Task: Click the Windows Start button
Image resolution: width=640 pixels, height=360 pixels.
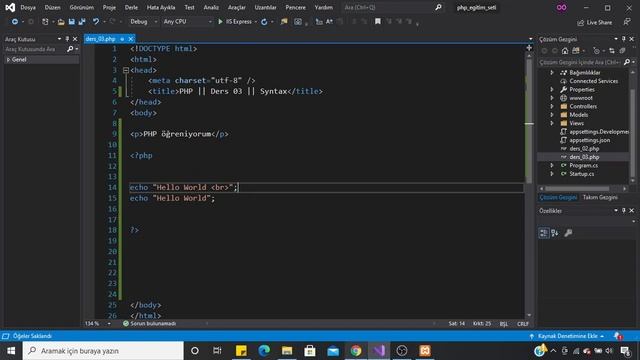Action: [11, 351]
